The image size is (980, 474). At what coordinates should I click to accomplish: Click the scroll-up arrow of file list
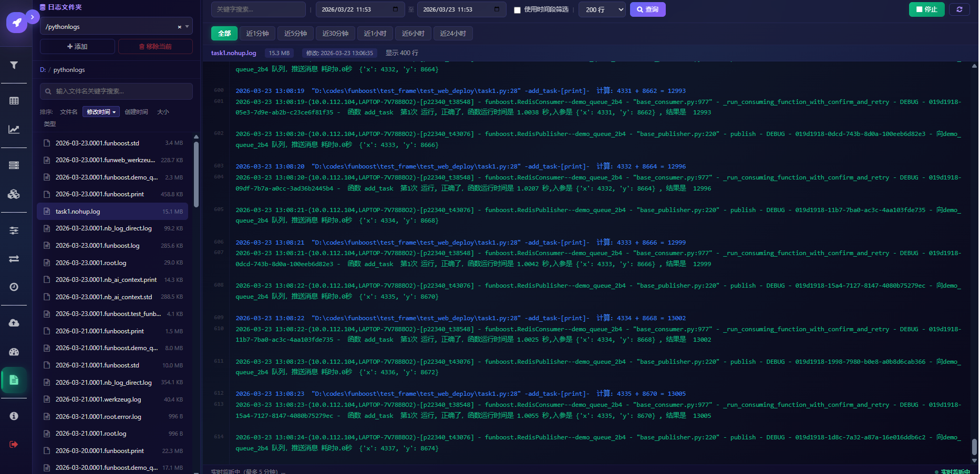[196, 137]
